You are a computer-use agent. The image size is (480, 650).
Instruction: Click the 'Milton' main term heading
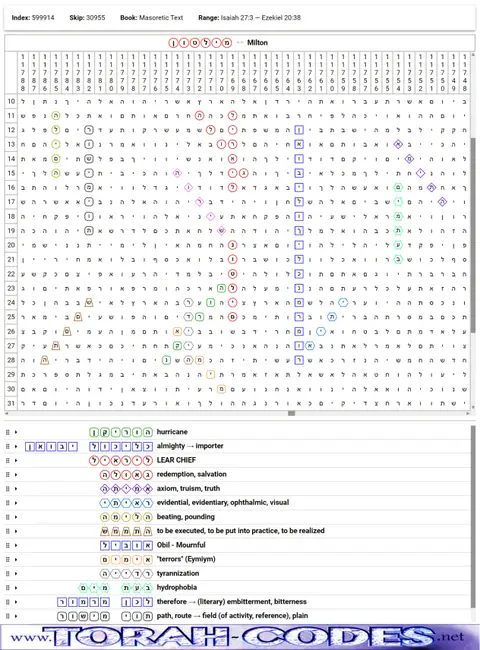click(257, 43)
